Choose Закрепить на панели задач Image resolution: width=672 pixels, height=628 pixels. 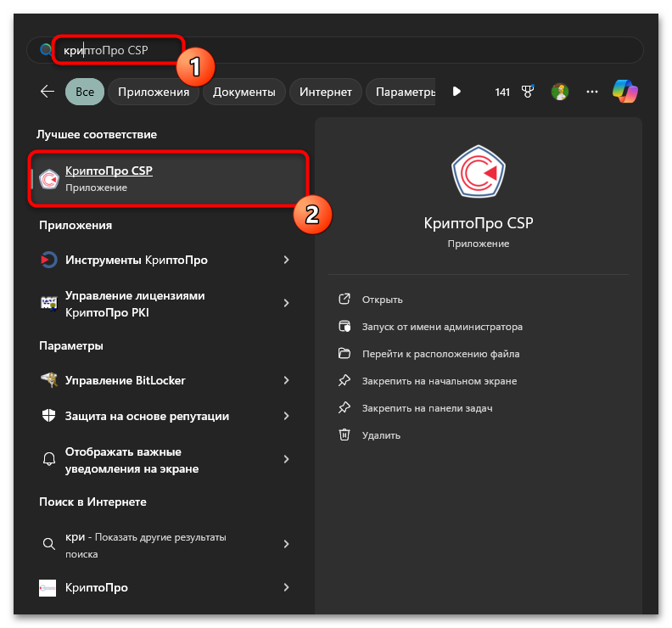(x=427, y=408)
